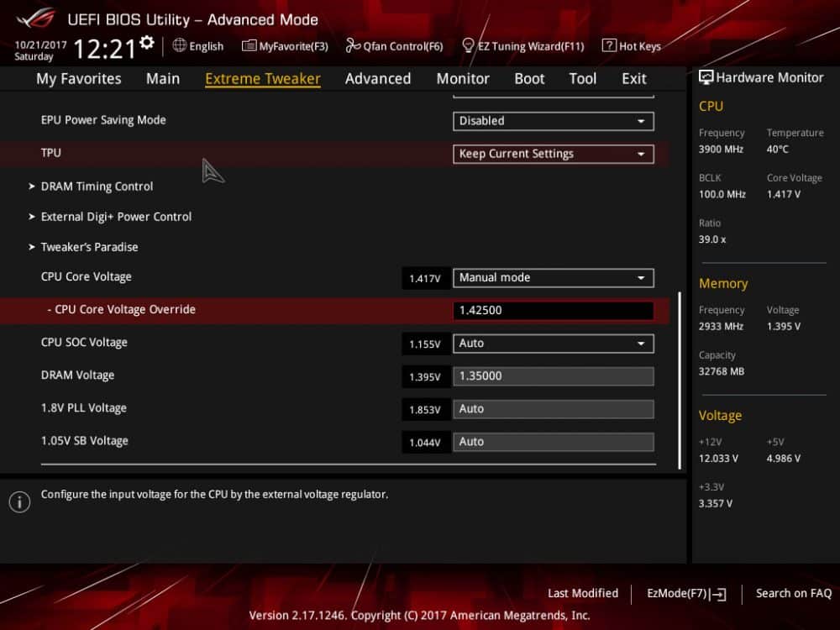Click the info icon in help area
The height and width of the screenshot is (630, 840).
pos(20,502)
